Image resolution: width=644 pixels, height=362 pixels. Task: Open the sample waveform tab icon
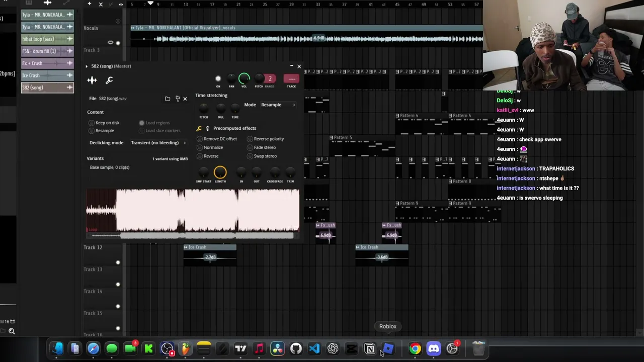[x=92, y=80]
